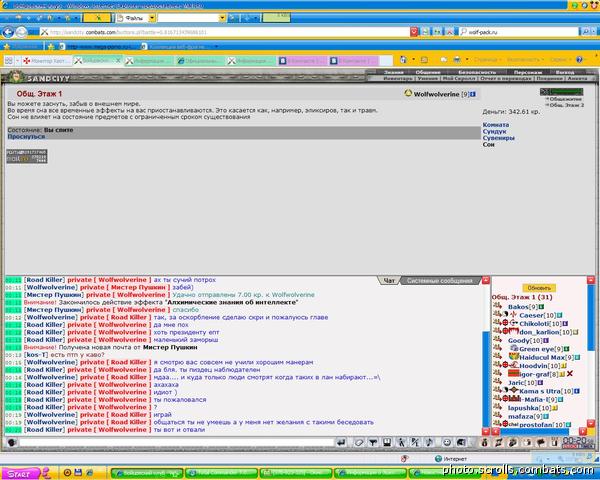Click the [kos-T] nickname in chat
This screenshot has width=600, height=480.
pos(36,355)
